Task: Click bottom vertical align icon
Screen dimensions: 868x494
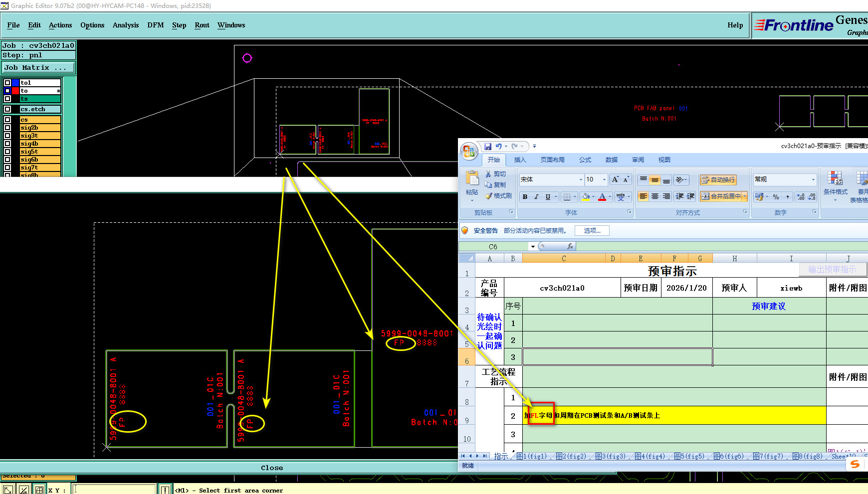Action: point(666,179)
